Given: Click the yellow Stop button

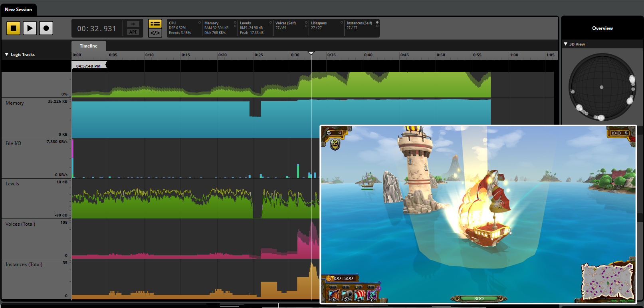Looking at the screenshot, I should 13,28.
